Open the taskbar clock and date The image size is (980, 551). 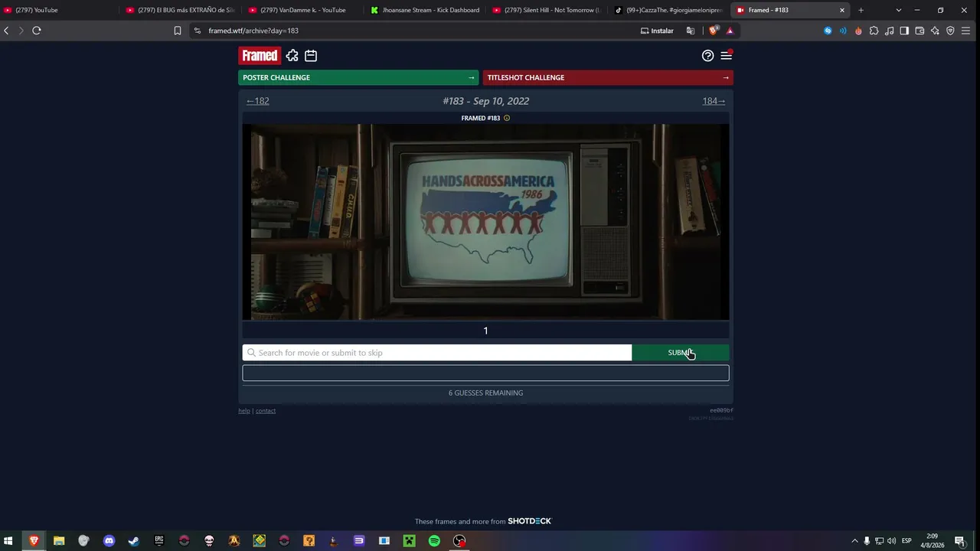932,541
